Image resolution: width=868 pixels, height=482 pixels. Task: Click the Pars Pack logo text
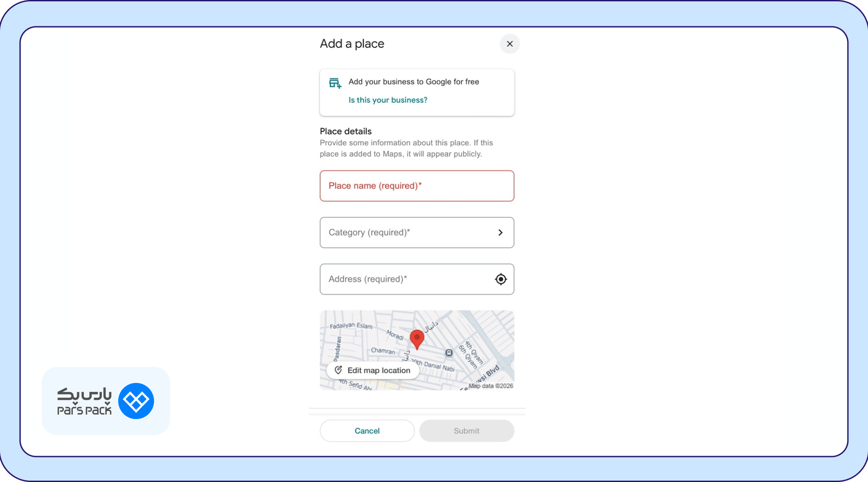click(84, 401)
